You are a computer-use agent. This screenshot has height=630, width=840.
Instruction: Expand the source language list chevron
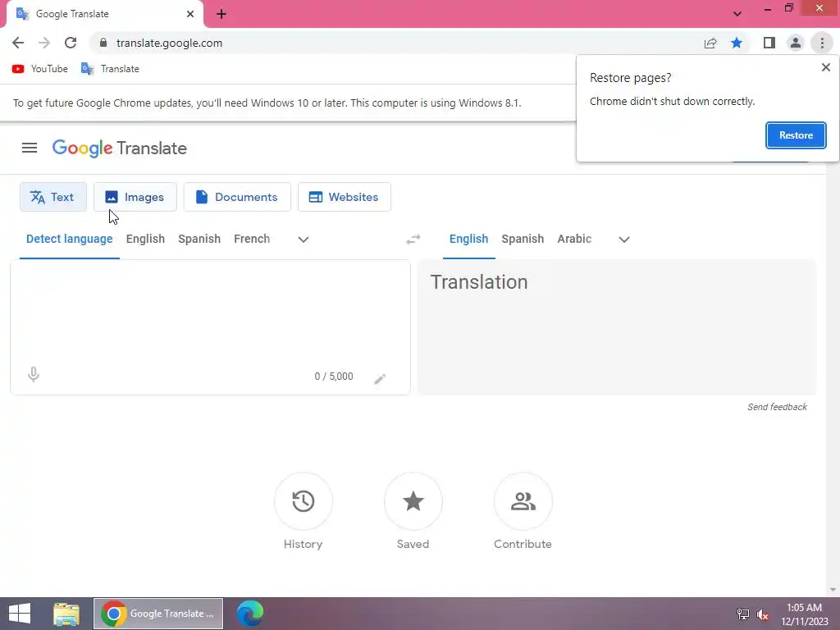pos(304,240)
